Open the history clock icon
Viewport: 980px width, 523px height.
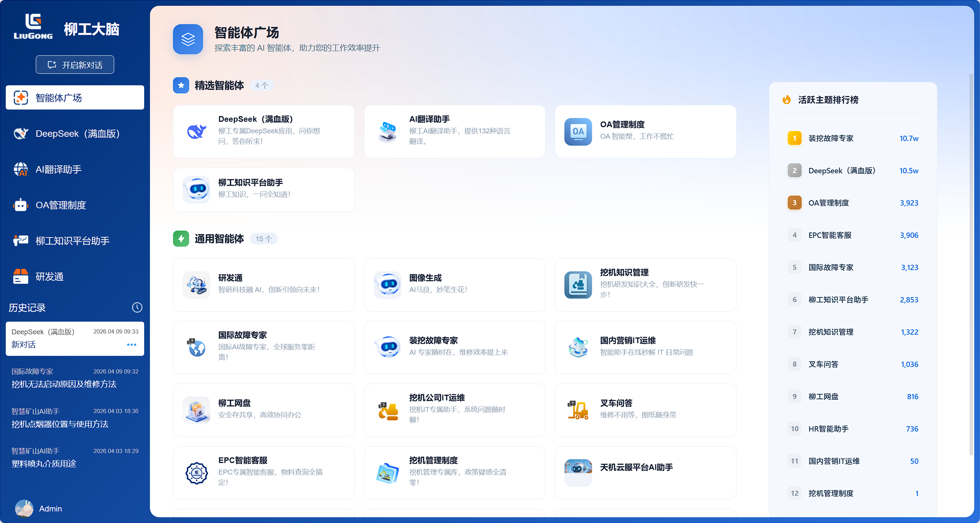pos(137,307)
